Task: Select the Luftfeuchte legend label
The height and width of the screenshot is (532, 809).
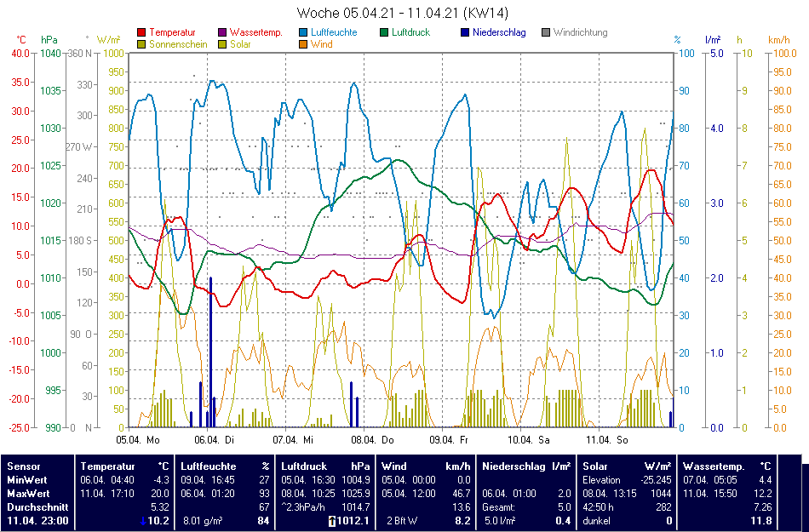Action: (334, 32)
